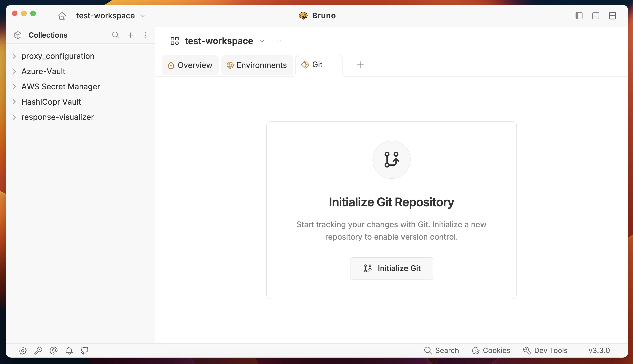Click the Environments globe icon
The image size is (633, 364).
point(230,65)
